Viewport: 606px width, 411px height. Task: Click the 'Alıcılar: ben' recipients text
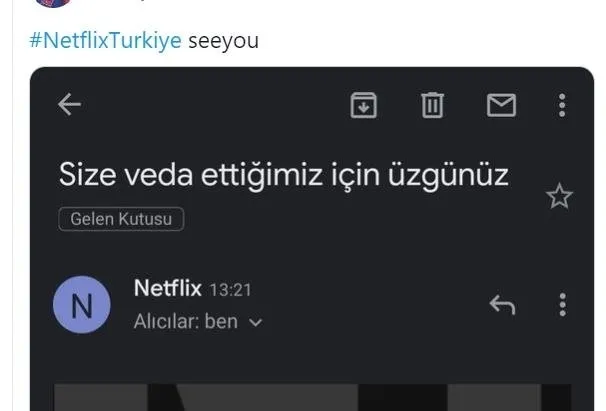coord(185,323)
